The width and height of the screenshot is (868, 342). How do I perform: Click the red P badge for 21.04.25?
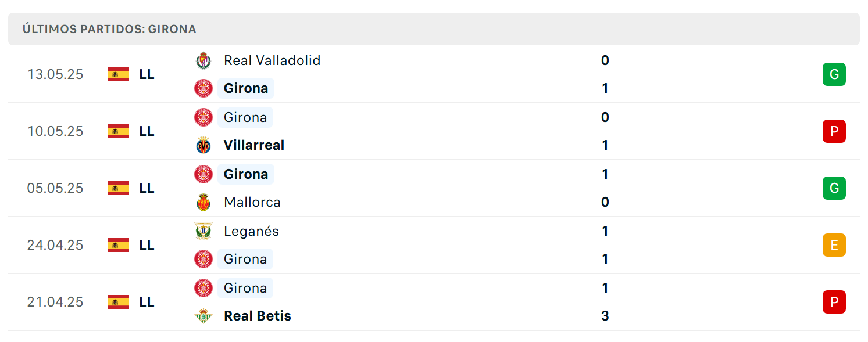pos(834,302)
